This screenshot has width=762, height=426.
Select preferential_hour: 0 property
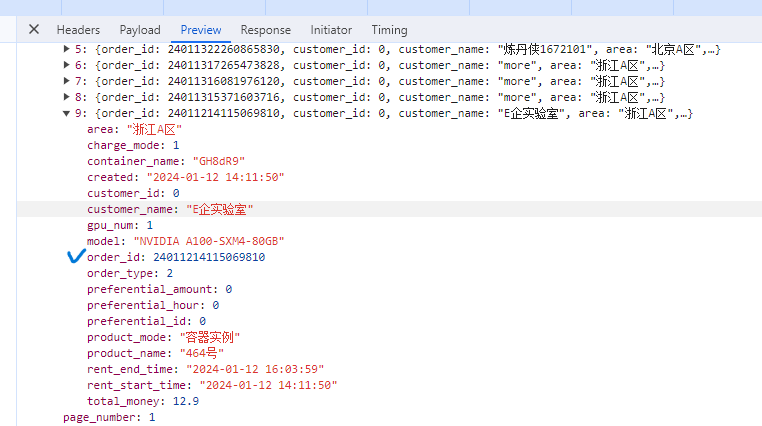(x=153, y=305)
